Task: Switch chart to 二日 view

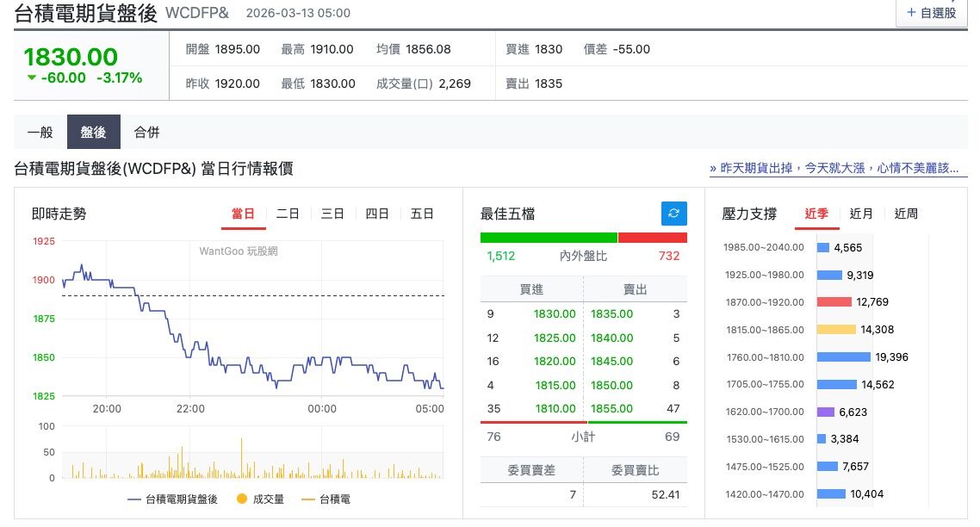Action: click(x=288, y=214)
